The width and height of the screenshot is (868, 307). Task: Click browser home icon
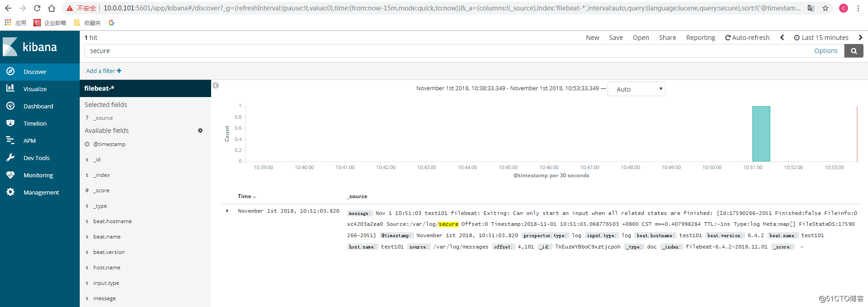(x=52, y=8)
